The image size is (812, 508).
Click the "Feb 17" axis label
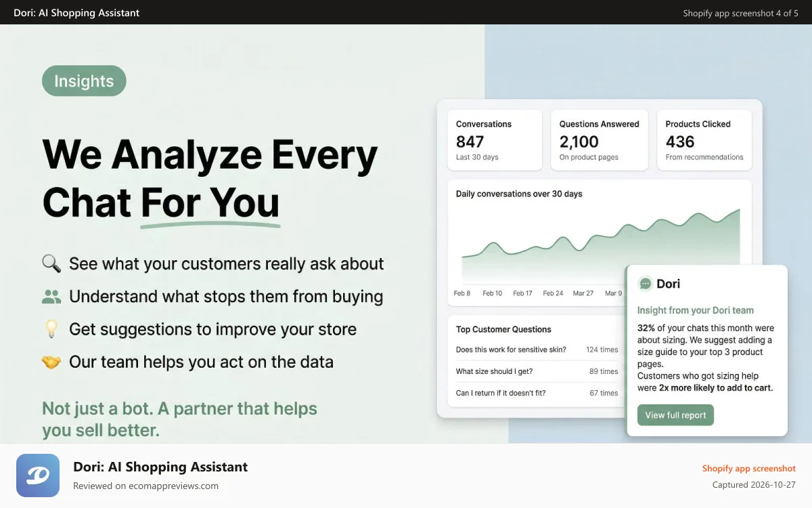(x=523, y=293)
